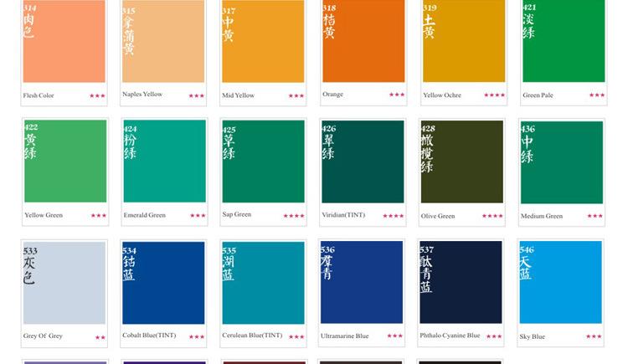Choose the Yellow Green swatch 422
628x364 pixels.
click(x=64, y=161)
